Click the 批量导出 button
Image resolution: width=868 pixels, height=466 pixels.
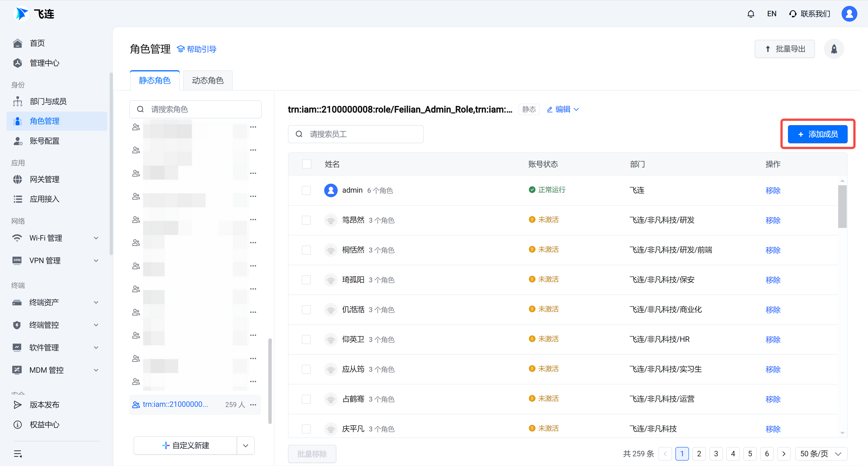[x=785, y=49]
